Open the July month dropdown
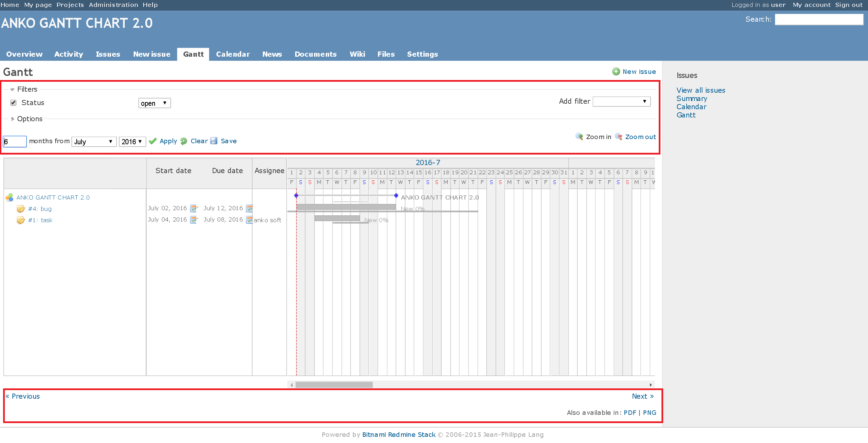Screen dimensions: 868x443 coord(93,141)
